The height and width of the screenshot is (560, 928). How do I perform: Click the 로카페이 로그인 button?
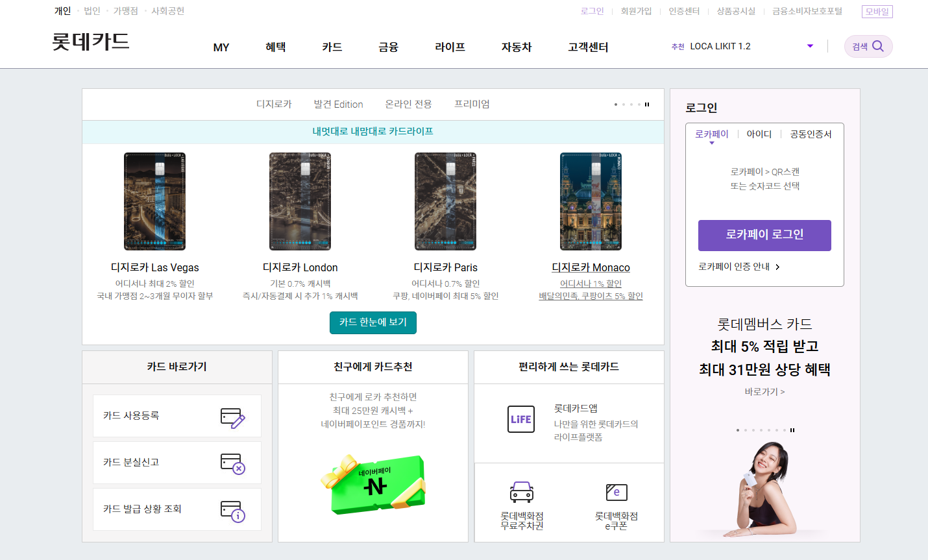(764, 235)
